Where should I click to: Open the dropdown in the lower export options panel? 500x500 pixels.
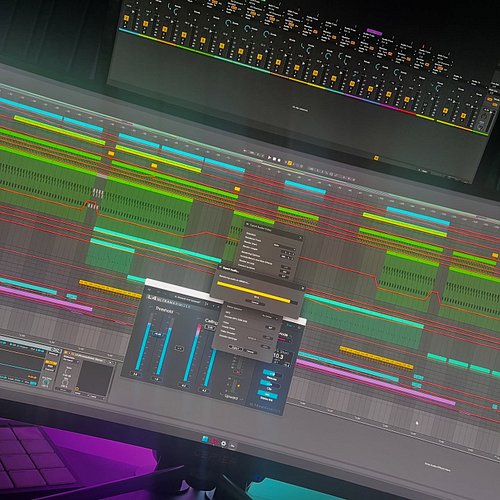[270, 316]
